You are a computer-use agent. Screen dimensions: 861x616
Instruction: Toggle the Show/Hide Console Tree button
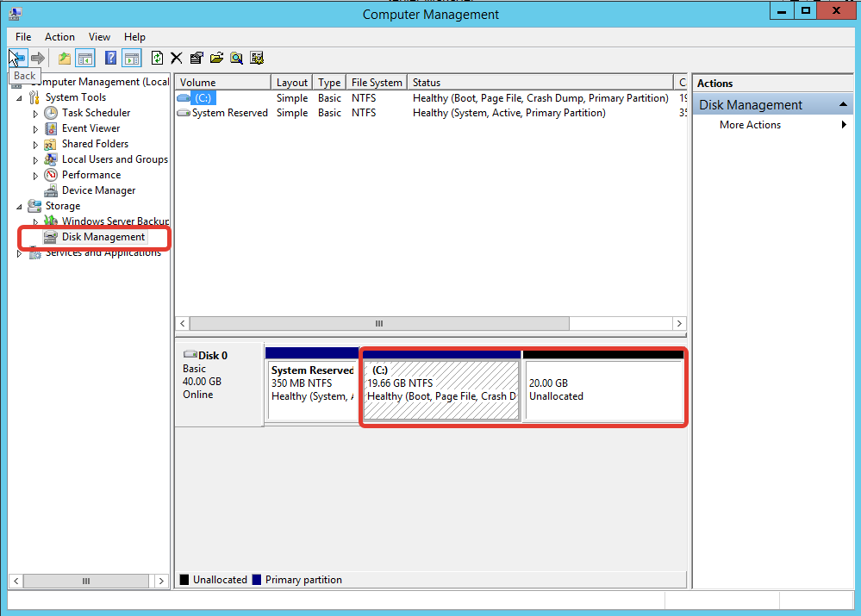(85, 58)
